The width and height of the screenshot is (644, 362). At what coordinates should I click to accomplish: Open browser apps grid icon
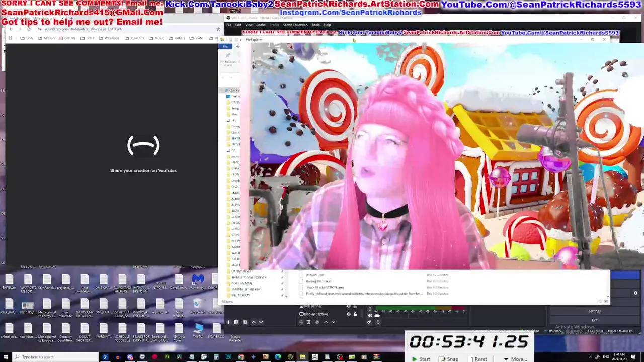point(10,38)
